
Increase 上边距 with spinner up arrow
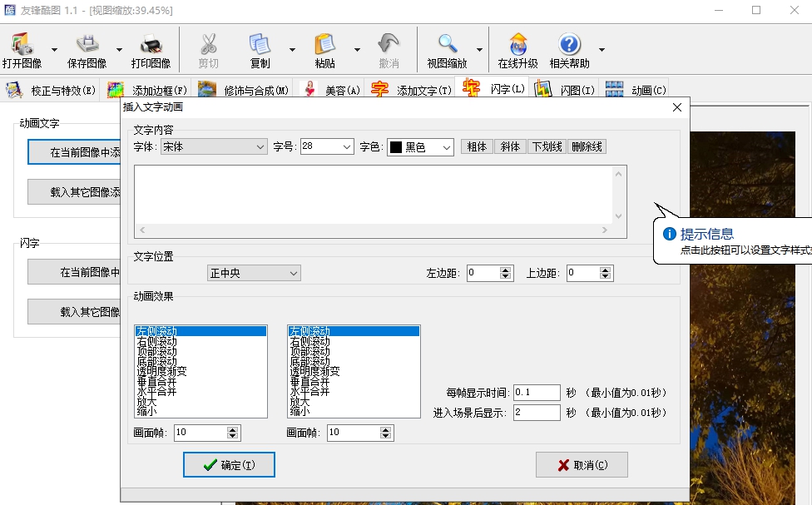tap(605, 270)
